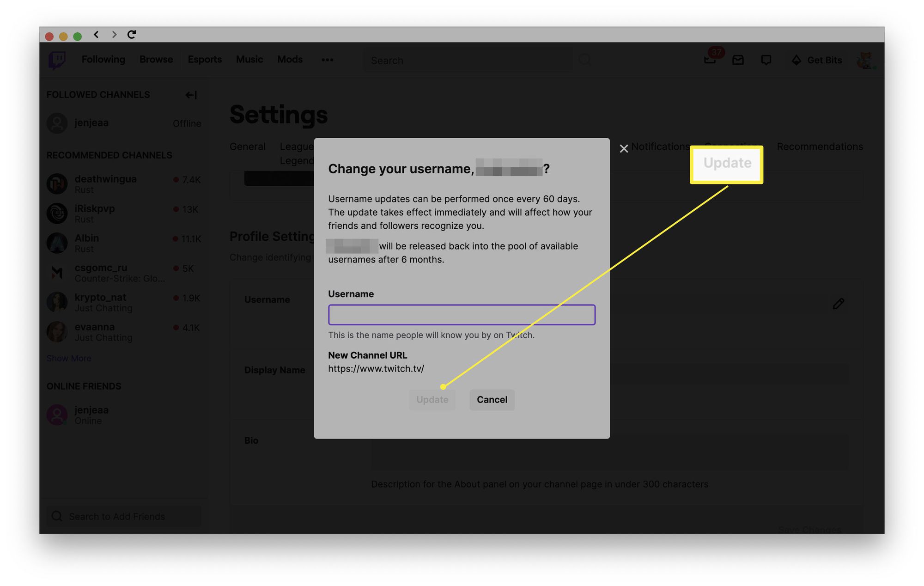Open the Mods nav item
Image resolution: width=924 pixels, height=586 pixels.
pos(290,60)
